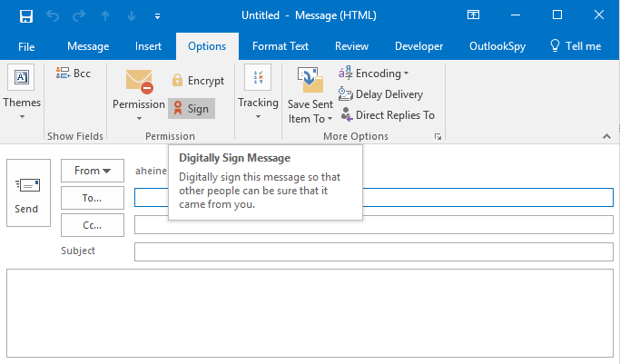
Task: Click the To... recipients button
Action: pos(92,198)
